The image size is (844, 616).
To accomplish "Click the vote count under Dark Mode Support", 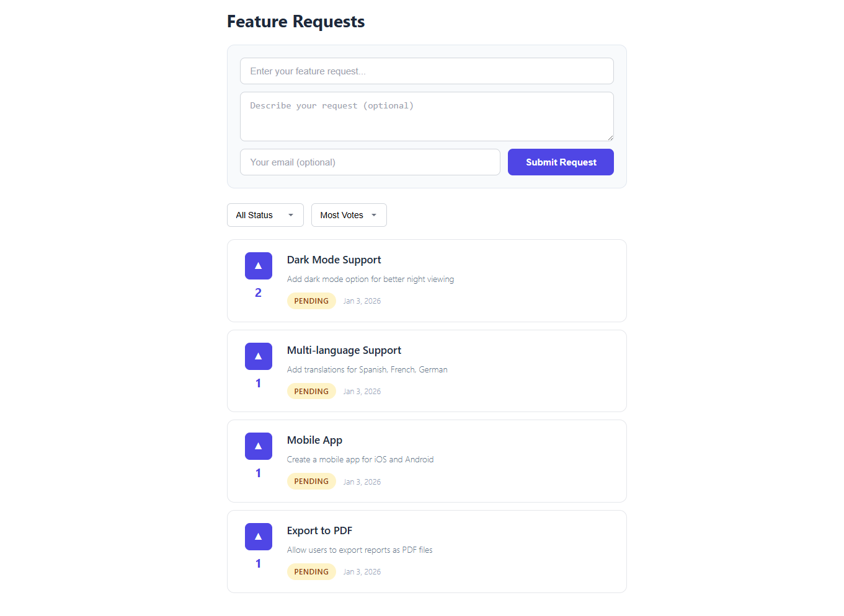I will tap(258, 292).
